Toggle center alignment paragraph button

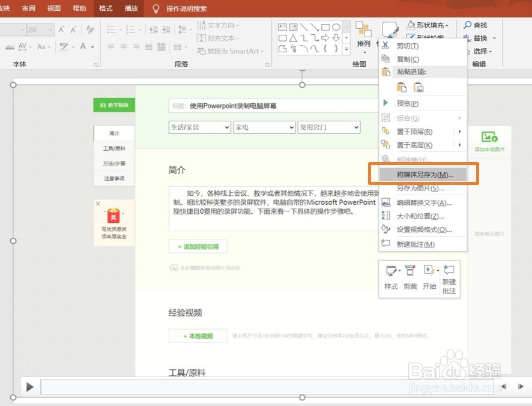pyautogui.click(x=124, y=47)
